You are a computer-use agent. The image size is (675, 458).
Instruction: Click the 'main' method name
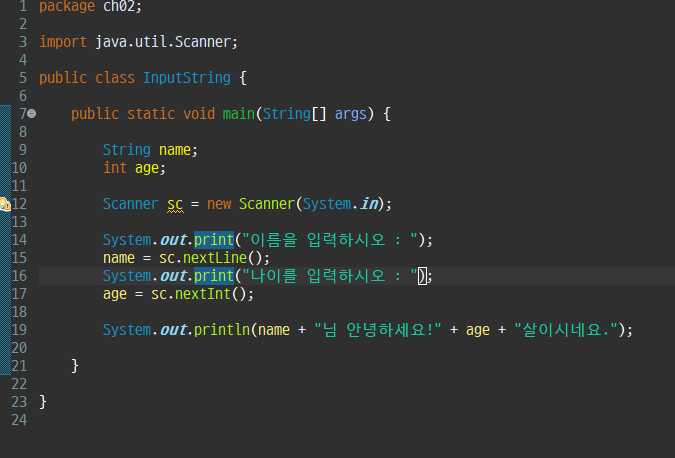pos(238,114)
